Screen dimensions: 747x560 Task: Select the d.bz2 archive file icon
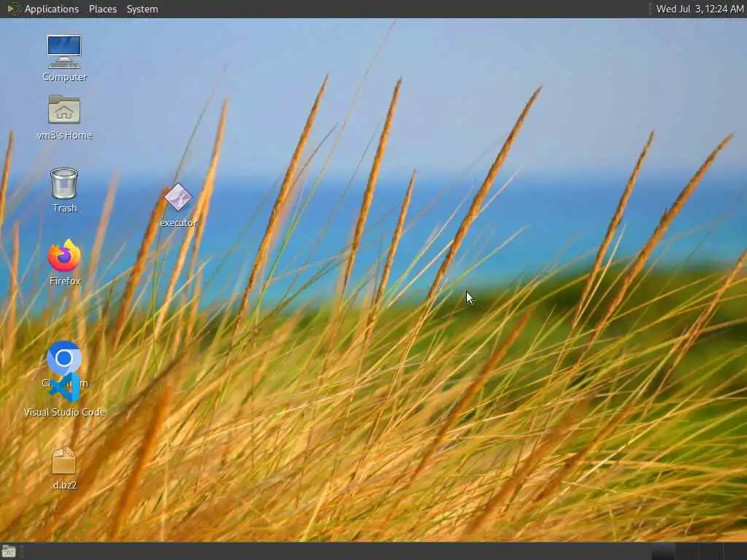coord(64,461)
